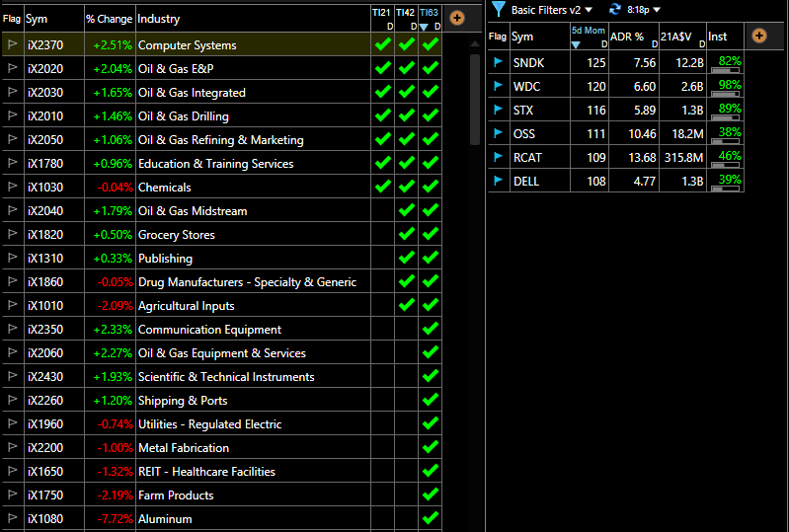Flag the iX2020 Oil & Gas E&P row
The image size is (789, 532).
point(13,68)
